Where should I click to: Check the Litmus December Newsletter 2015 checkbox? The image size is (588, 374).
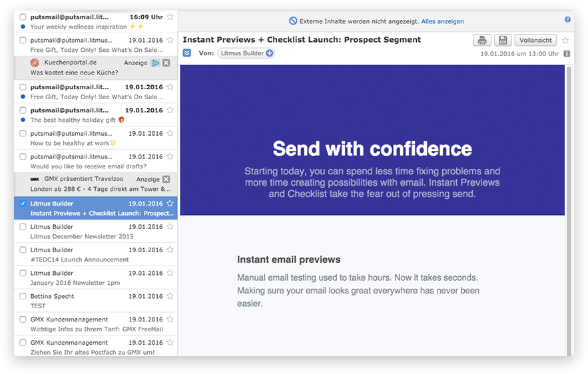tap(23, 227)
